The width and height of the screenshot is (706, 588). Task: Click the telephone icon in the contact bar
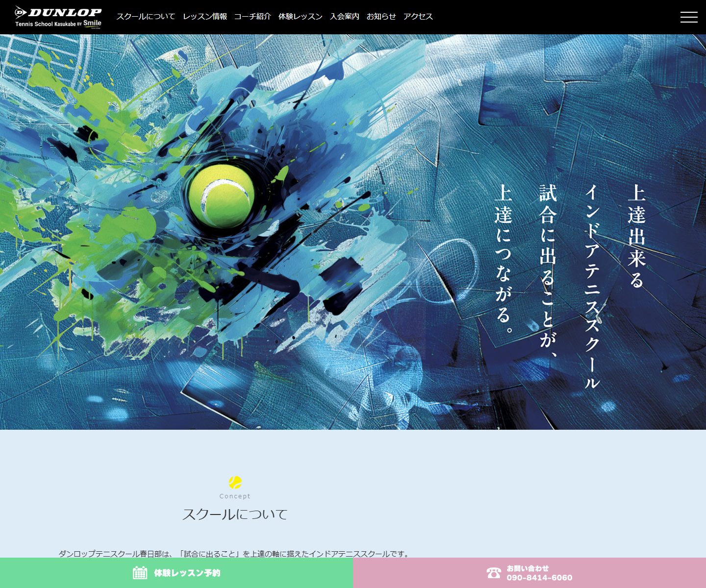(494, 572)
